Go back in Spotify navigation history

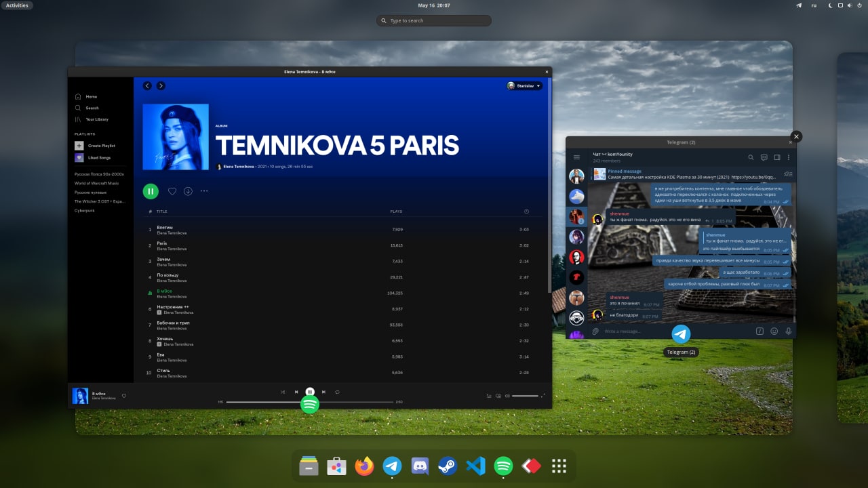click(147, 86)
